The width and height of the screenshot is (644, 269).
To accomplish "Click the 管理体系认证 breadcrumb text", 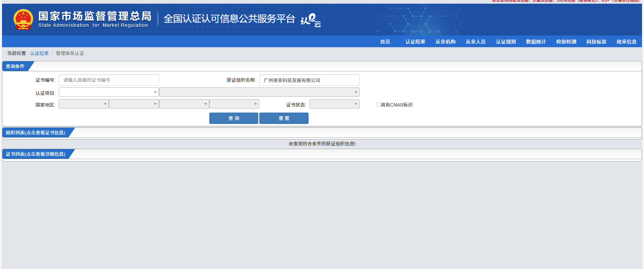I will coord(70,53).
